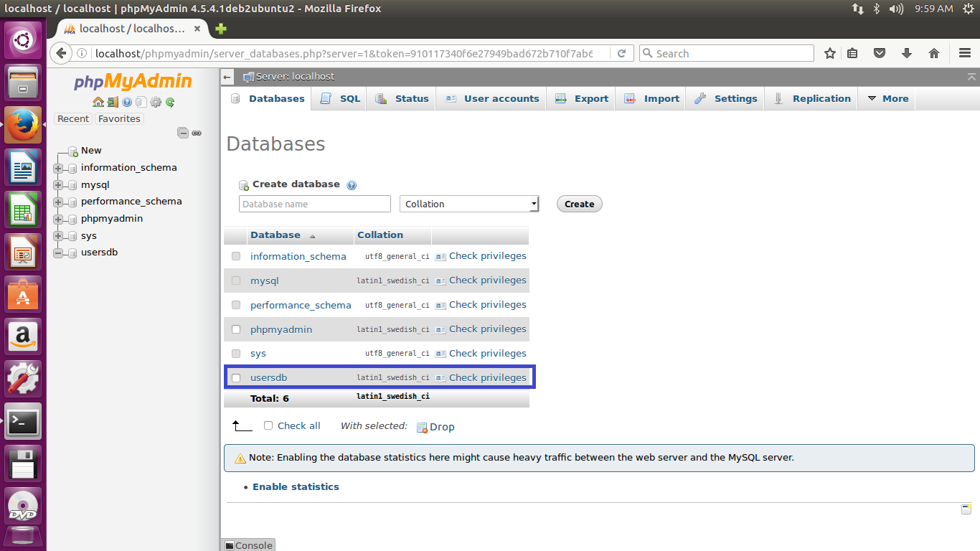Tick the information_schema database checkbox
This screenshot has width=980, height=551.
point(236,256)
